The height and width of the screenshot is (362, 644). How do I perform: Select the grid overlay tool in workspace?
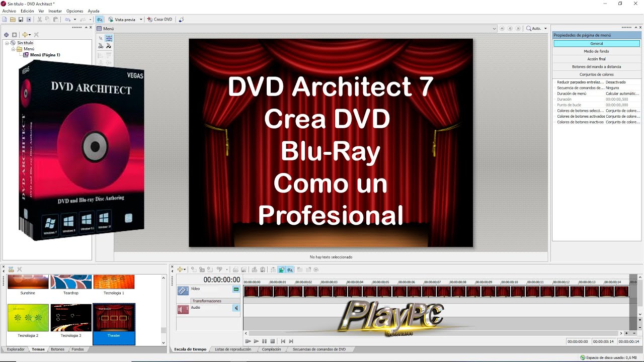pyautogui.click(x=109, y=38)
